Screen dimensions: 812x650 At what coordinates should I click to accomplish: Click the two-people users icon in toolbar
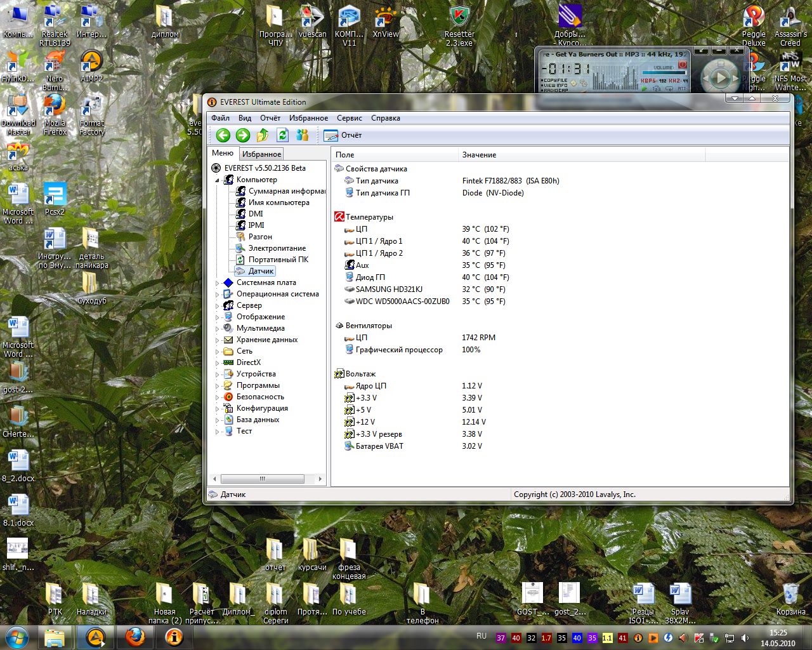point(303,135)
